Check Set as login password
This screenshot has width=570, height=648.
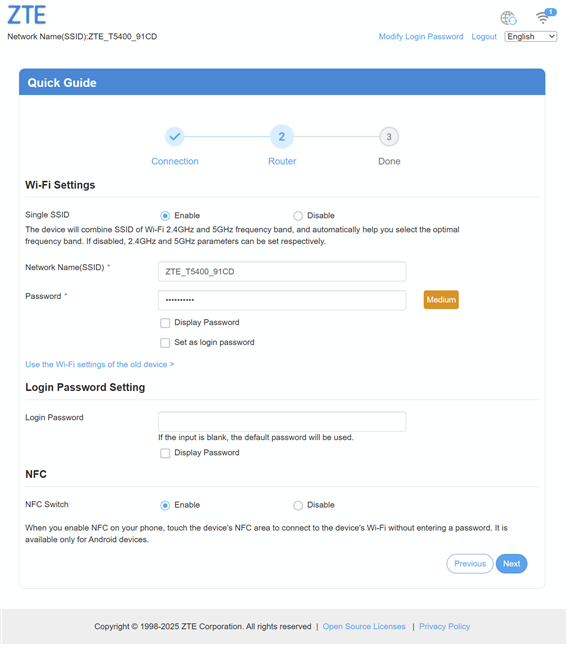click(165, 343)
